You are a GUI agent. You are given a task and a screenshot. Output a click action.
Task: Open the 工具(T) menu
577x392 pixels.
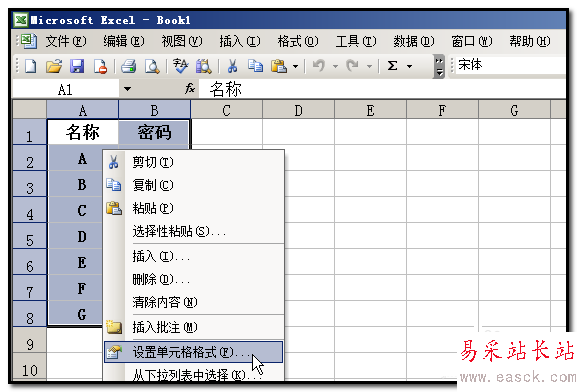[x=355, y=41]
